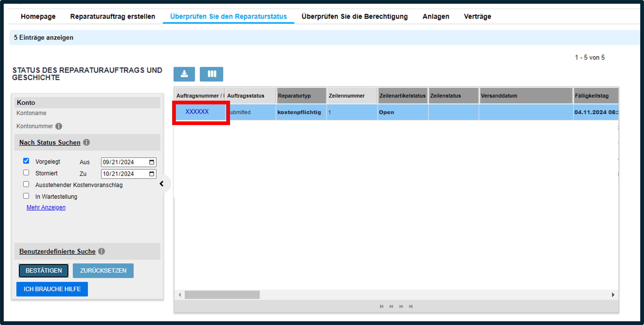Click info icon beside Nach Status Suchen
Screen dimensions: 644x325
pyautogui.click(x=87, y=142)
